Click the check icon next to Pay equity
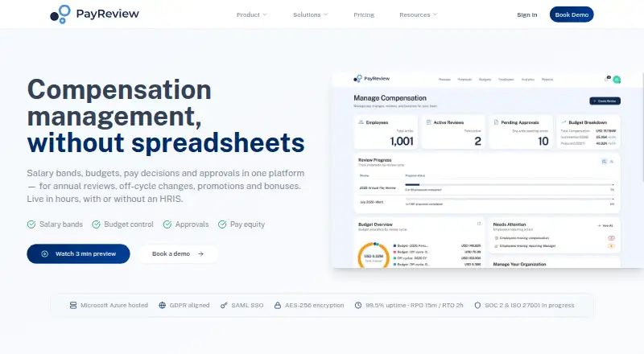644x354 pixels. click(222, 224)
